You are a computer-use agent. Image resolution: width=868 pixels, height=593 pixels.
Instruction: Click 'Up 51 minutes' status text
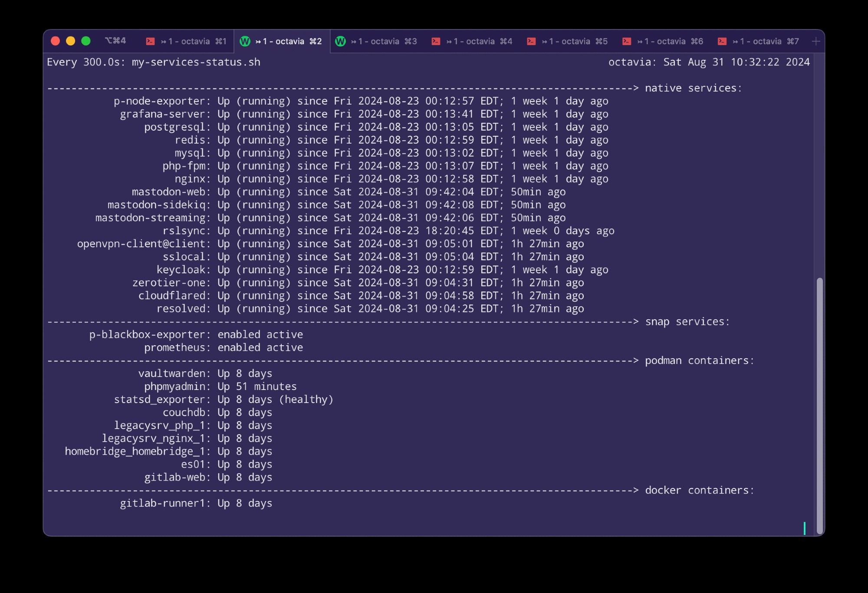click(257, 387)
